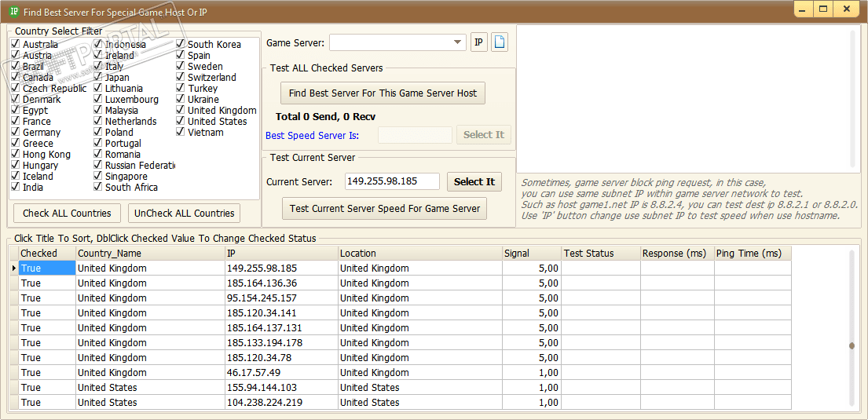Click Check ALL Countries button
Viewport: 868px width, 420px height.
point(67,213)
